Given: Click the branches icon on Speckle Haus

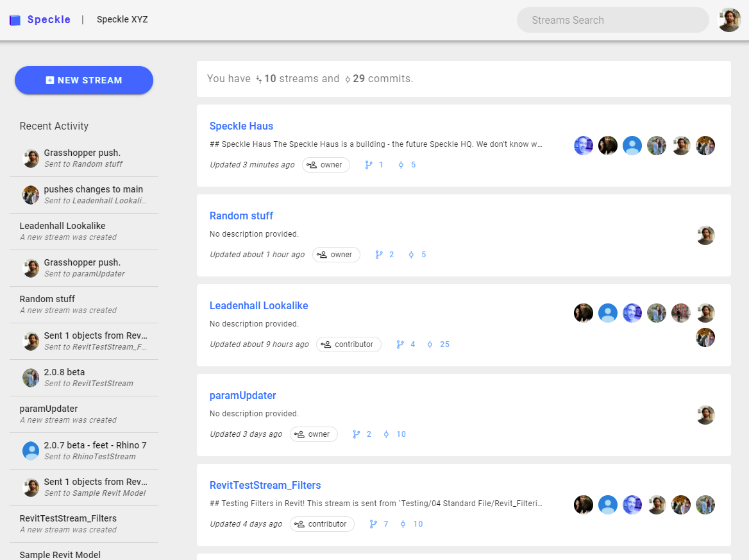Looking at the screenshot, I should tap(369, 165).
